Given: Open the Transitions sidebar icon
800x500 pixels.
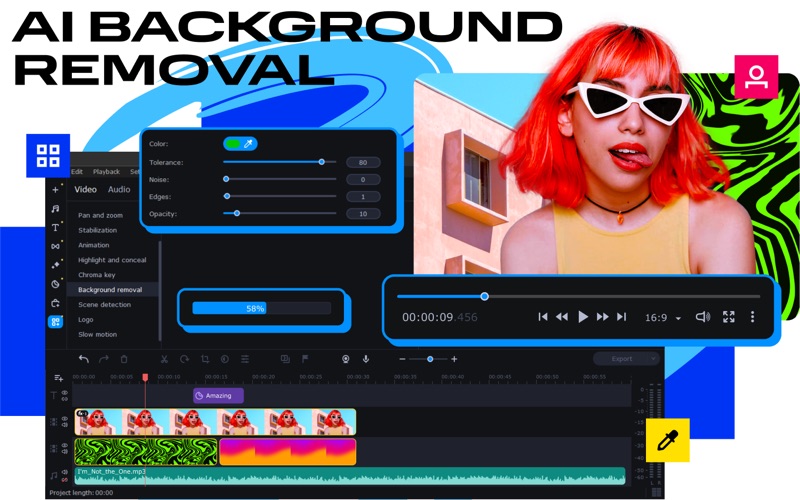Looking at the screenshot, I should pos(56,246).
